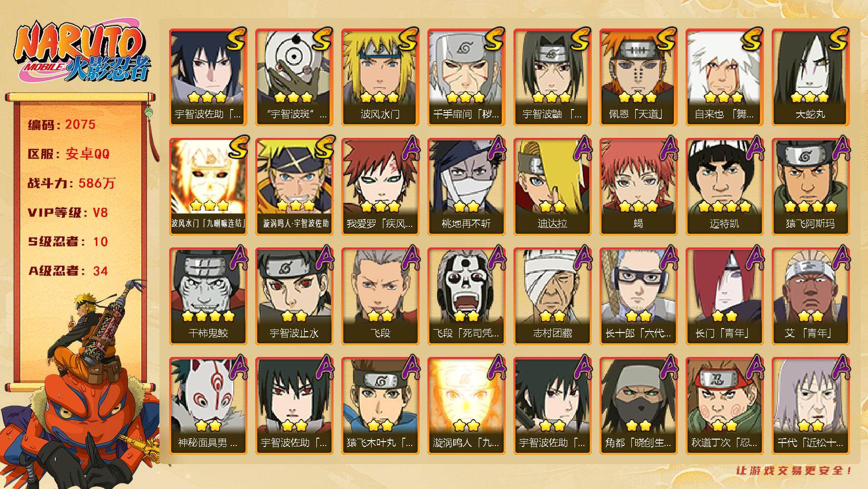Open the 大蛇丸 character card
Screen dimensions: 868x489
pos(810,77)
